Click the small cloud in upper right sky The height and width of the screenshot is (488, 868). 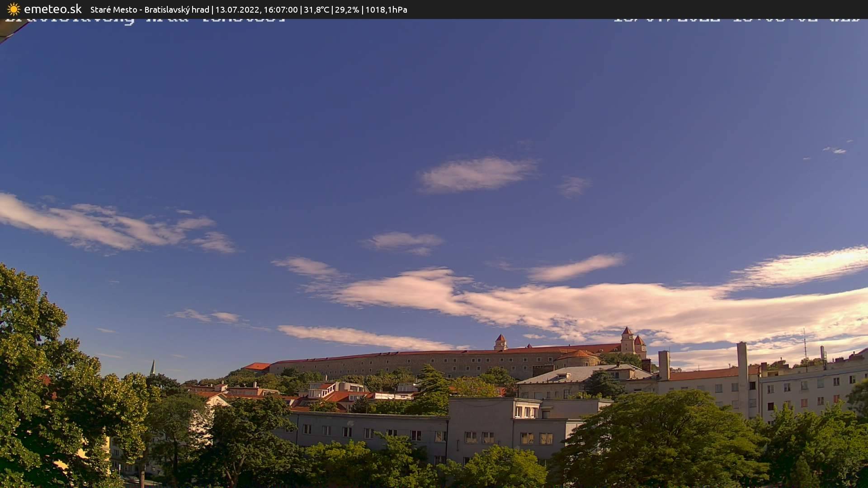coord(835,150)
